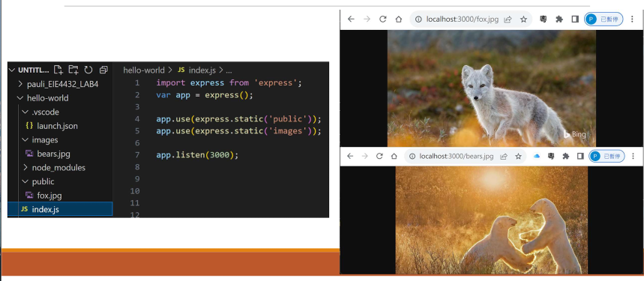Share the bears.jpg page using the share icon

[x=504, y=157]
